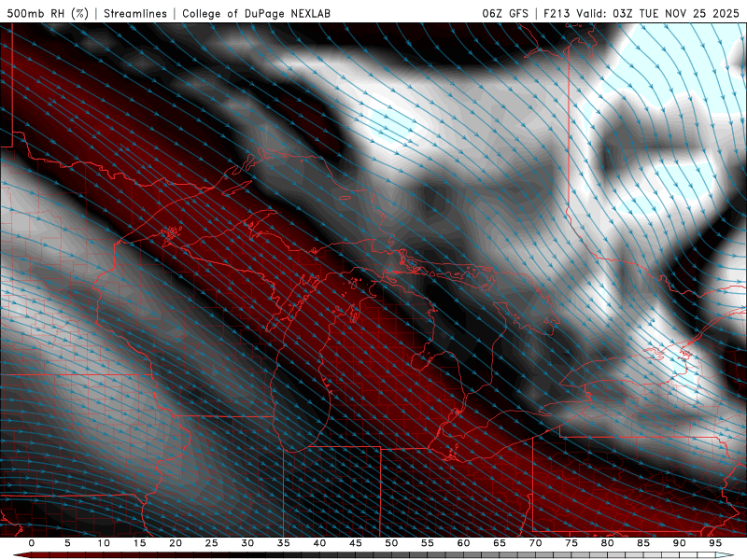Viewport: 747px width, 560px height.
Task: Select the '55' color scale label
Action: pos(428,543)
